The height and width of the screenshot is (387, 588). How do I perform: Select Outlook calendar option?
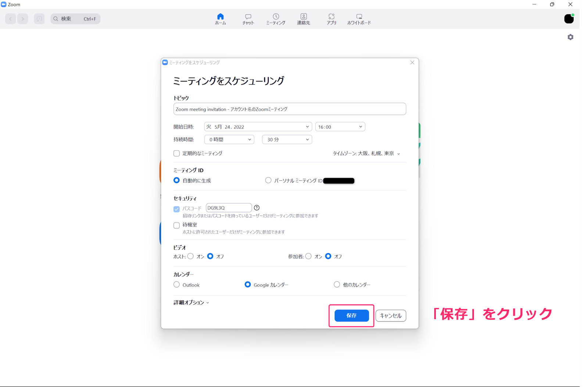point(177,285)
